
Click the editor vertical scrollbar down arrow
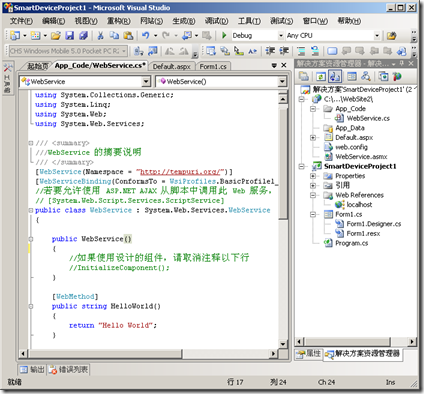(283, 344)
